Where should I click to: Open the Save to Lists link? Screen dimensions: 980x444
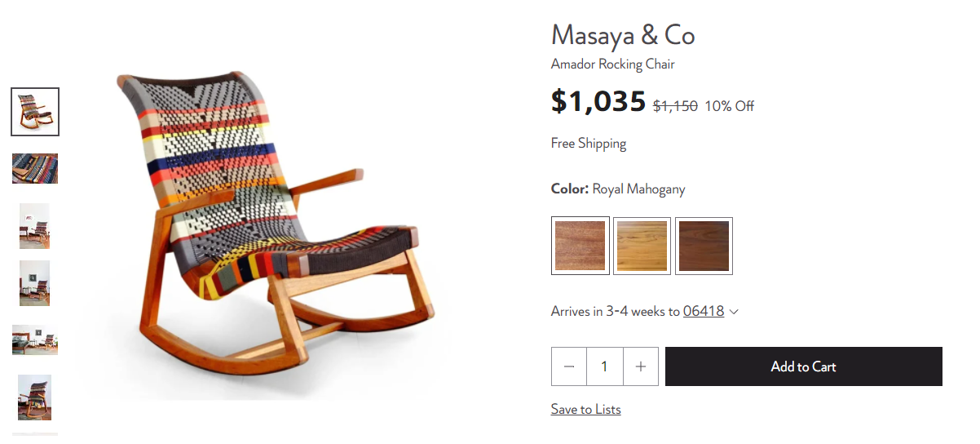[585, 410]
